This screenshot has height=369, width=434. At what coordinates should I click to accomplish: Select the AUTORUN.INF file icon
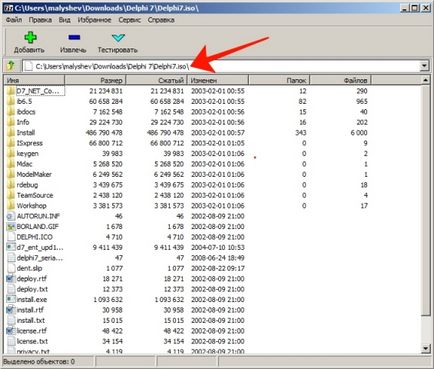pos(11,216)
